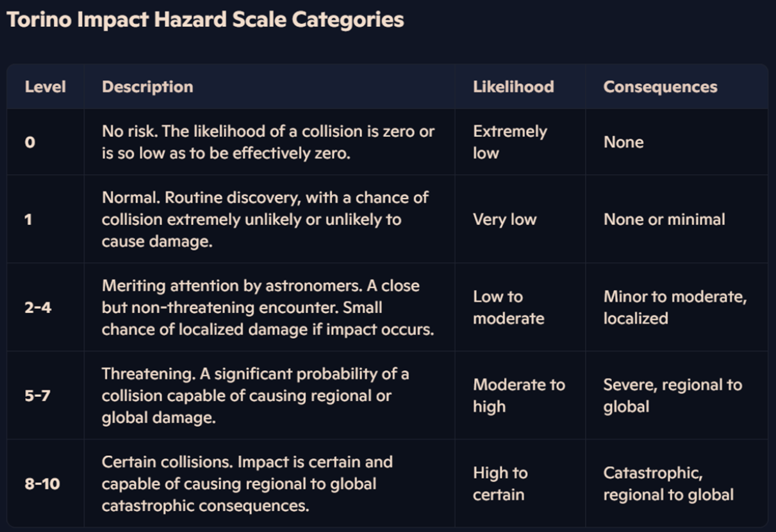Screen dimensions: 776x532
Task: Click the level 0 cell
Action: coord(30,142)
